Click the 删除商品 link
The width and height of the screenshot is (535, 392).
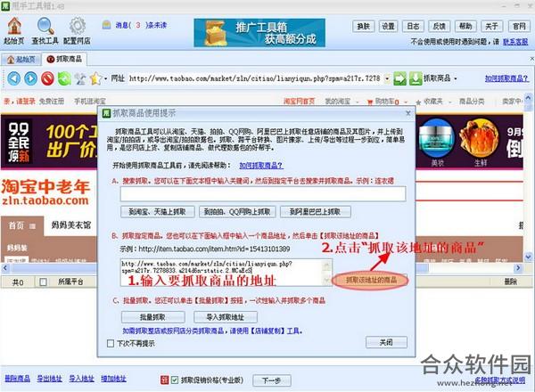point(17,379)
